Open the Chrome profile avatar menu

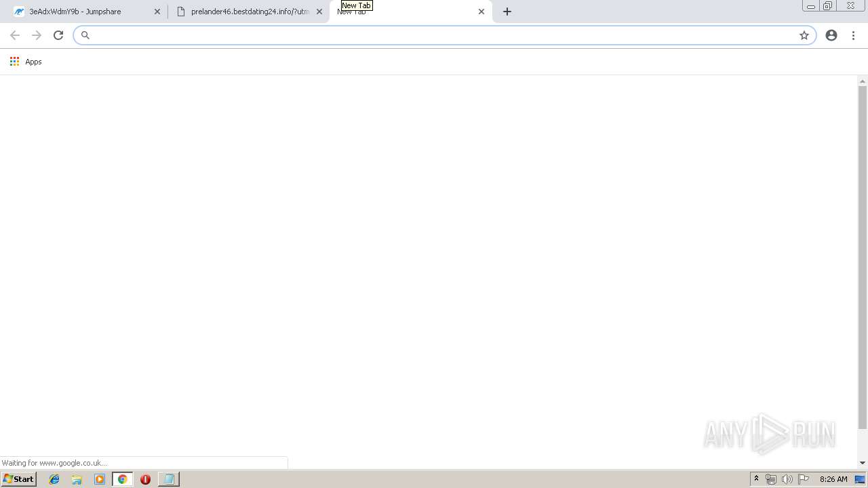point(831,35)
